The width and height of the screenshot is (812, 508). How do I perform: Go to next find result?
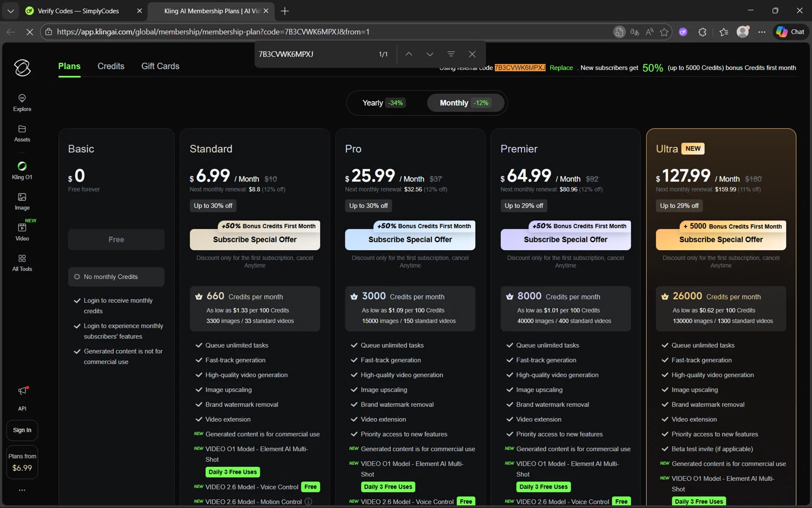(430, 54)
